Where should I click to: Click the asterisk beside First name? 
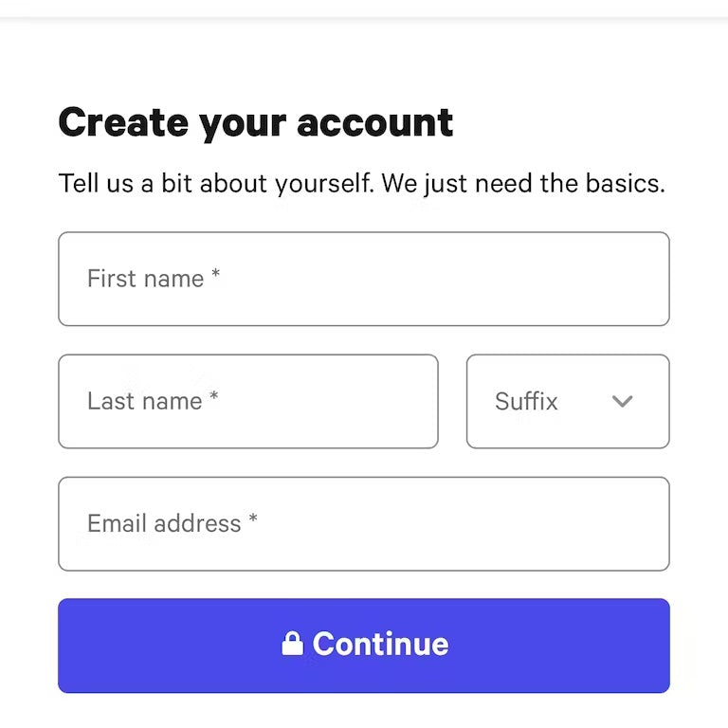click(x=216, y=275)
